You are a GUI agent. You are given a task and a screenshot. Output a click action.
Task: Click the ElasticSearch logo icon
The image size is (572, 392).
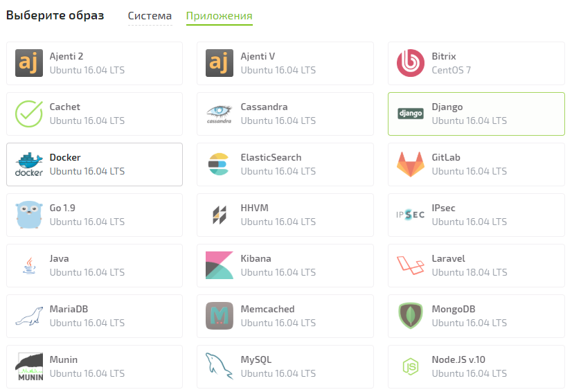(219, 164)
